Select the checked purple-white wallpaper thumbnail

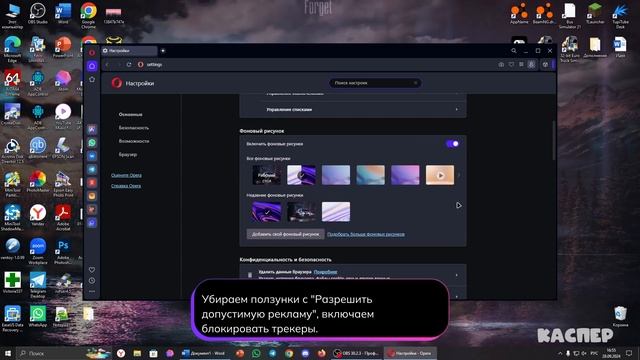click(301, 175)
